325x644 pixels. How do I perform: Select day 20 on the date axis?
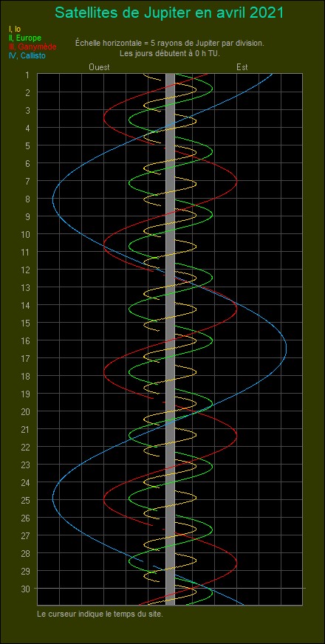[26, 411]
